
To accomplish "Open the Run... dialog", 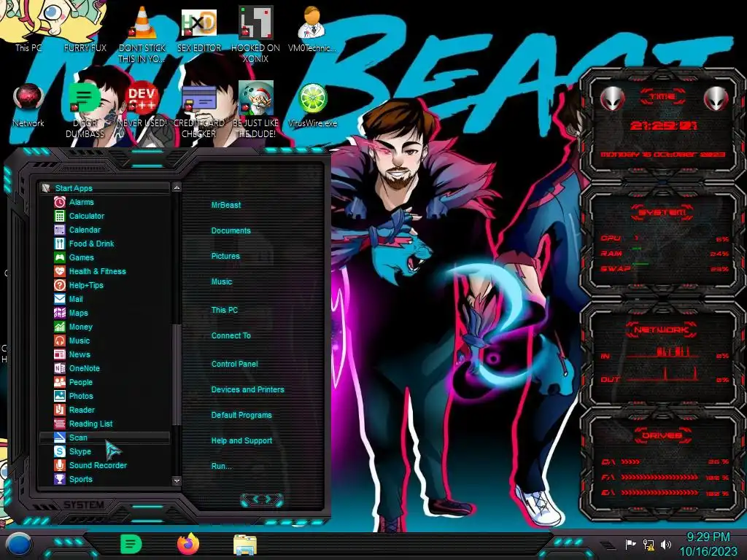I will click(222, 466).
